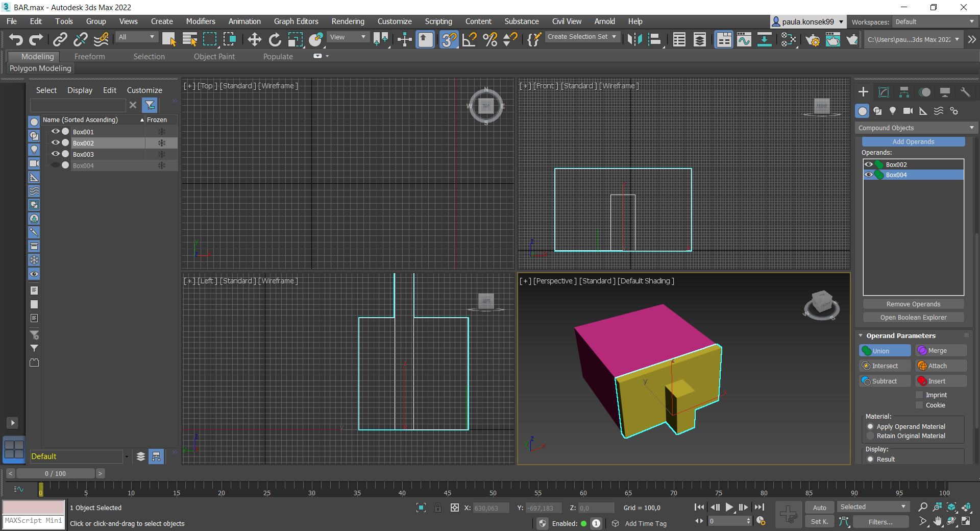Image resolution: width=980 pixels, height=531 pixels.
Task: Open the Compound Objects category dropdown
Action: pyautogui.click(x=916, y=128)
